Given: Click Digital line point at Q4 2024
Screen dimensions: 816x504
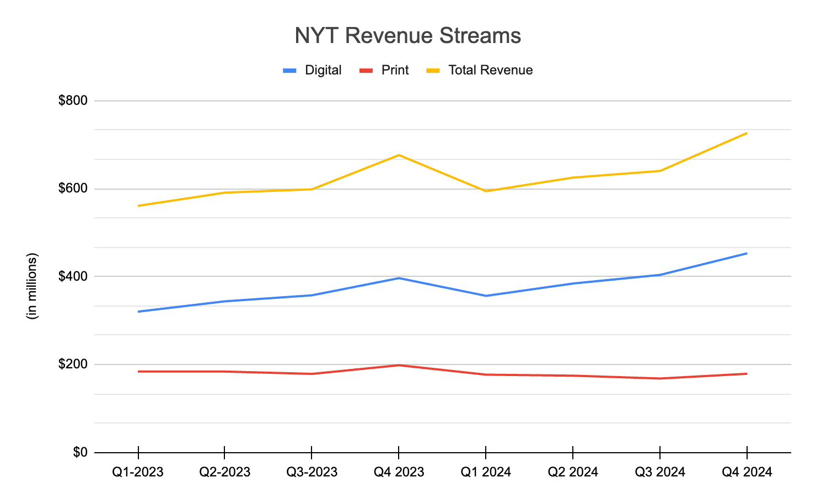Looking at the screenshot, I should tap(747, 253).
